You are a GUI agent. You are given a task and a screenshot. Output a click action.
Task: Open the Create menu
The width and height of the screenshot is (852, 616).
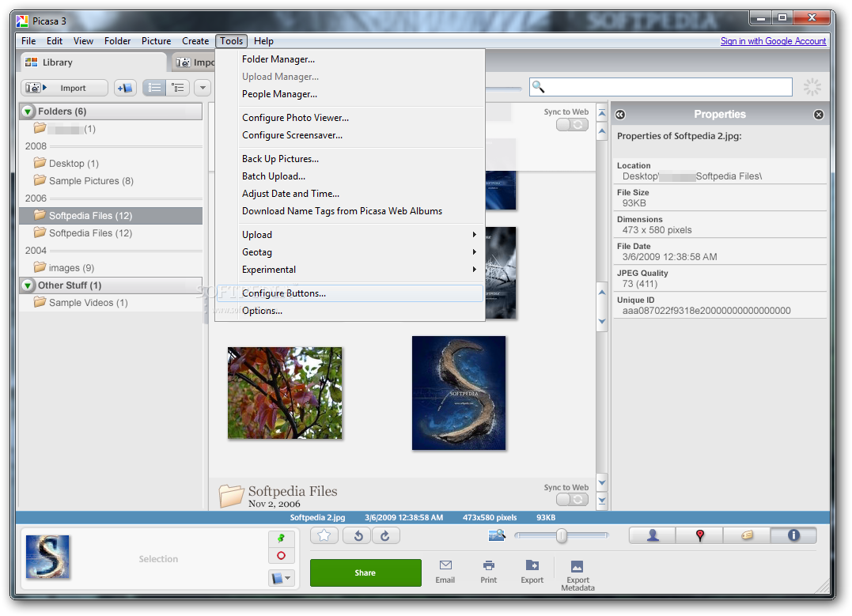pos(195,41)
